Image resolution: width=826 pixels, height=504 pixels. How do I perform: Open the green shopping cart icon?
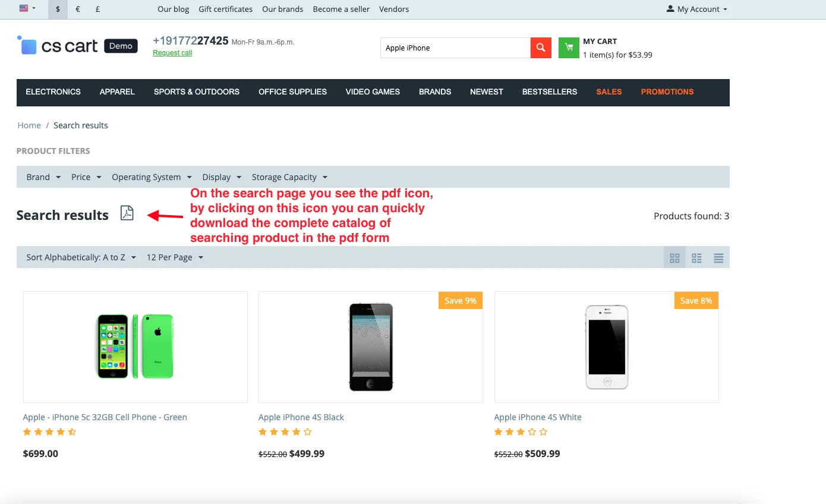(x=569, y=48)
